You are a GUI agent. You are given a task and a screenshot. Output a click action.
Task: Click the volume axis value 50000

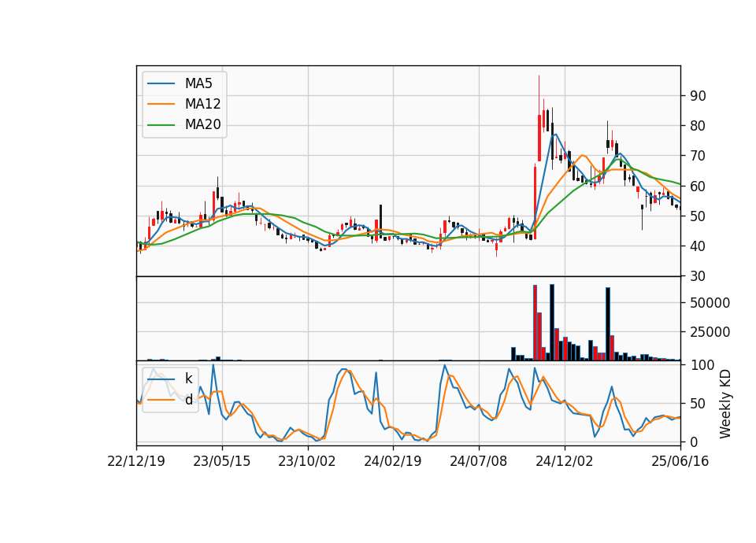coord(710,303)
